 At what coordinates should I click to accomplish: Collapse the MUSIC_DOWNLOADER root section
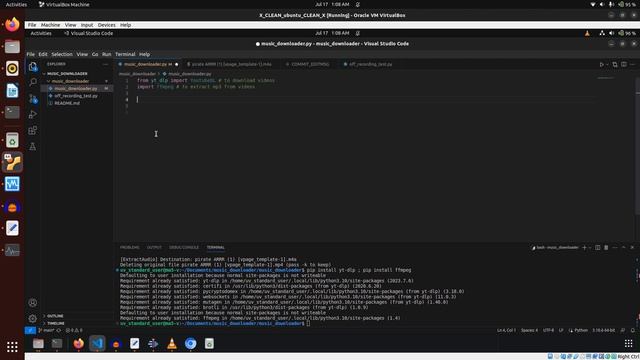[x=67, y=73]
